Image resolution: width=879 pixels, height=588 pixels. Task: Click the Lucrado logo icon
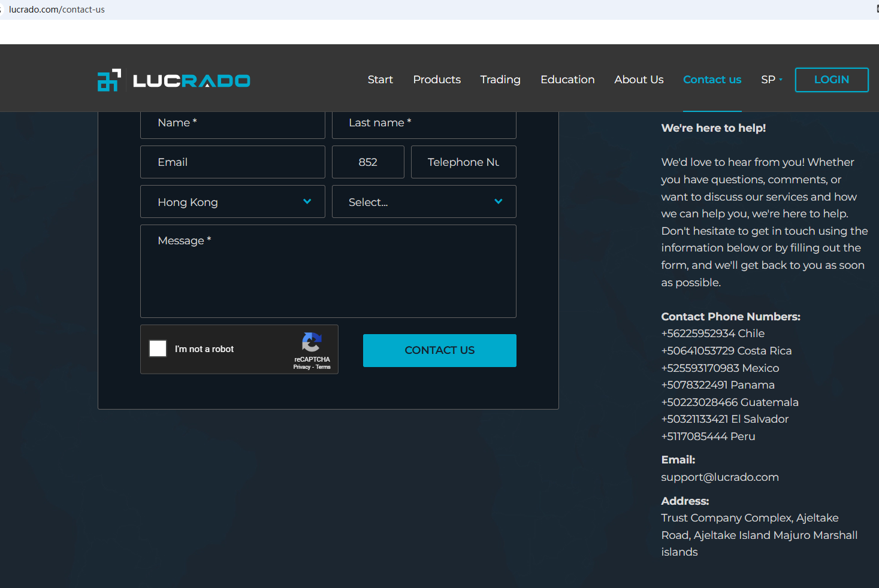click(x=109, y=80)
